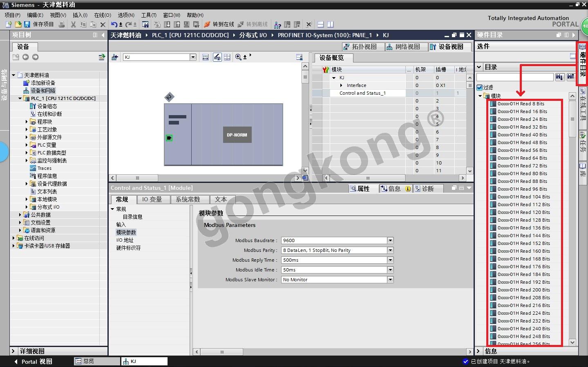Open the Modbus Idle Time dropdown
The width and height of the screenshot is (588, 367).
point(390,270)
